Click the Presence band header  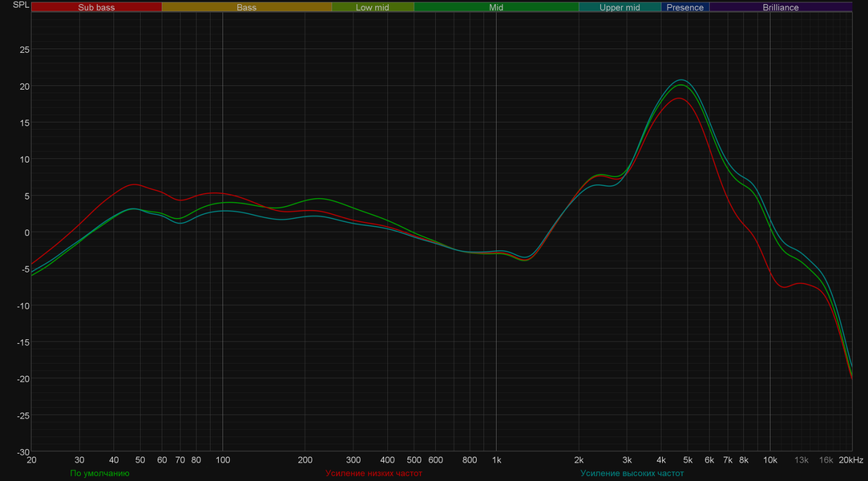684,7
